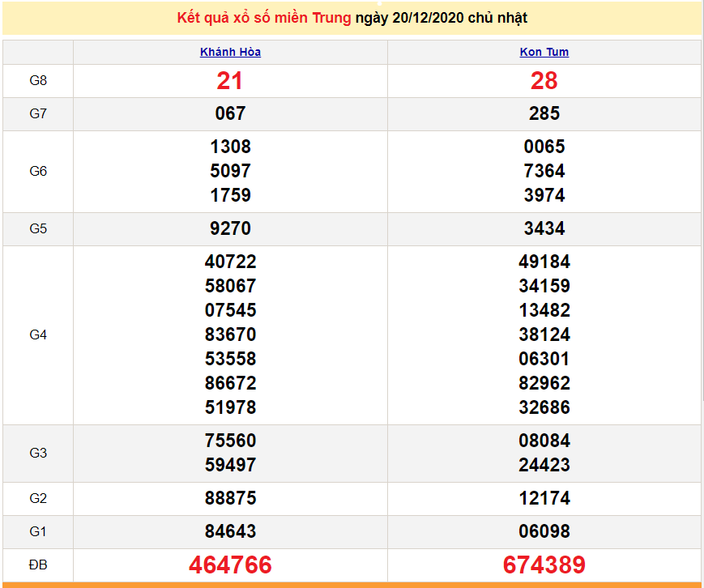The image size is (704, 588).
Task: Open the Kon Tum province link
Action: coord(544,52)
